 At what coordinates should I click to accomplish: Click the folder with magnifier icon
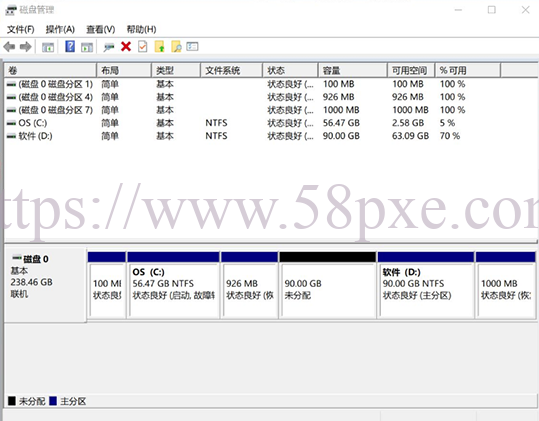(x=176, y=46)
